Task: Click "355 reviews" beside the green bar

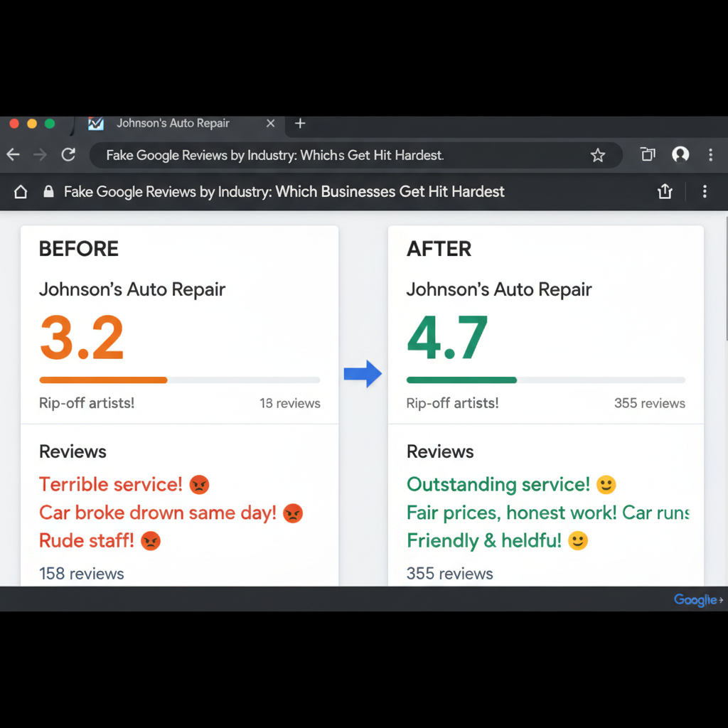Action: [650, 403]
